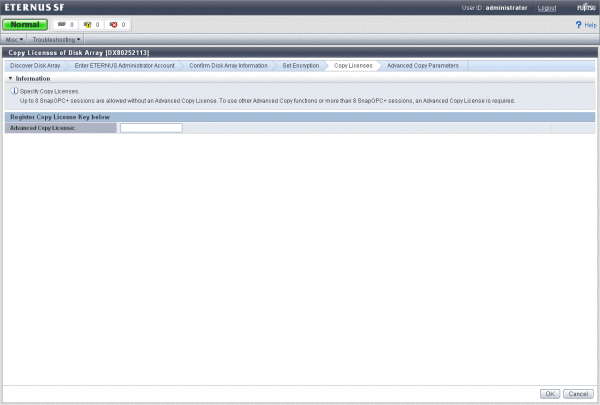Viewport: 600px width, 405px height.
Task: Open the error events counter icon
Action: [113, 24]
